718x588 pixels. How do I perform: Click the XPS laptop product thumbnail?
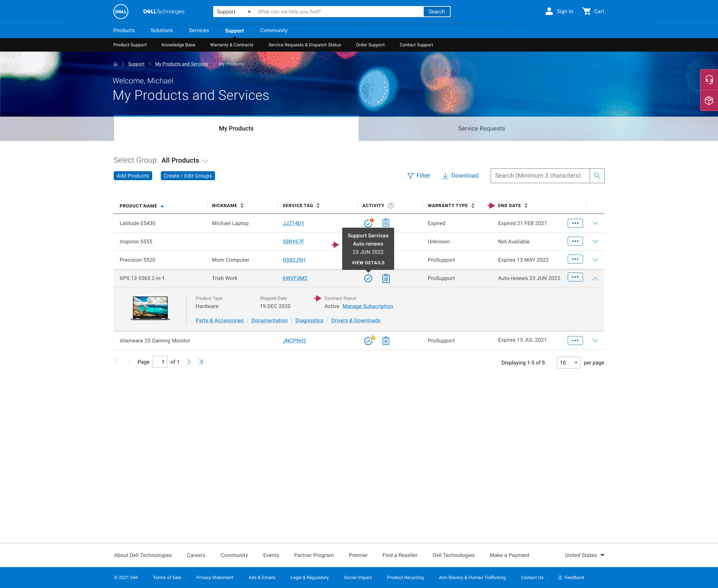[150, 308]
